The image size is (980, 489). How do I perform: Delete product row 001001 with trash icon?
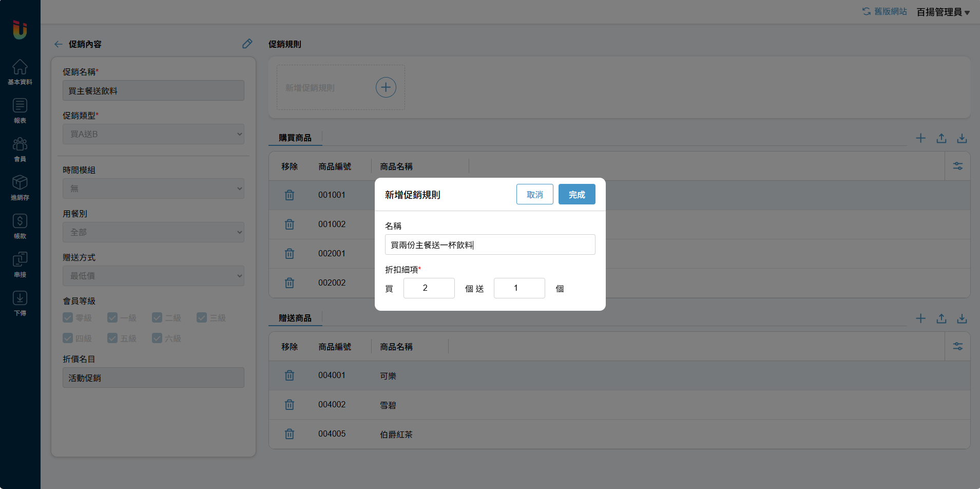click(290, 195)
